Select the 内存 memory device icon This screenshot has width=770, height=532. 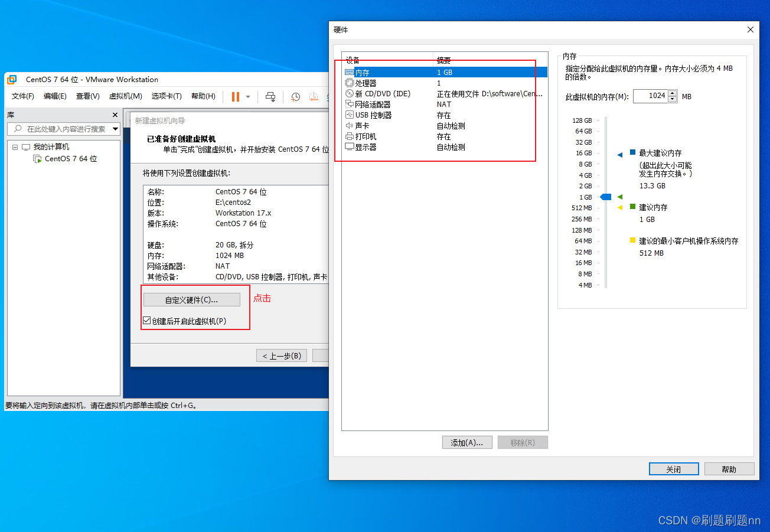(x=350, y=73)
